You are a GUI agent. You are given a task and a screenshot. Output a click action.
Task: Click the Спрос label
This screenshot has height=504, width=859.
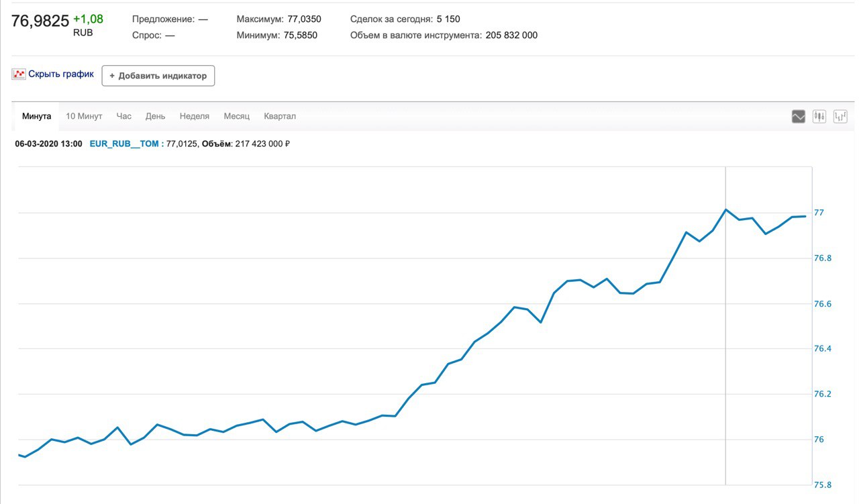pyautogui.click(x=147, y=35)
